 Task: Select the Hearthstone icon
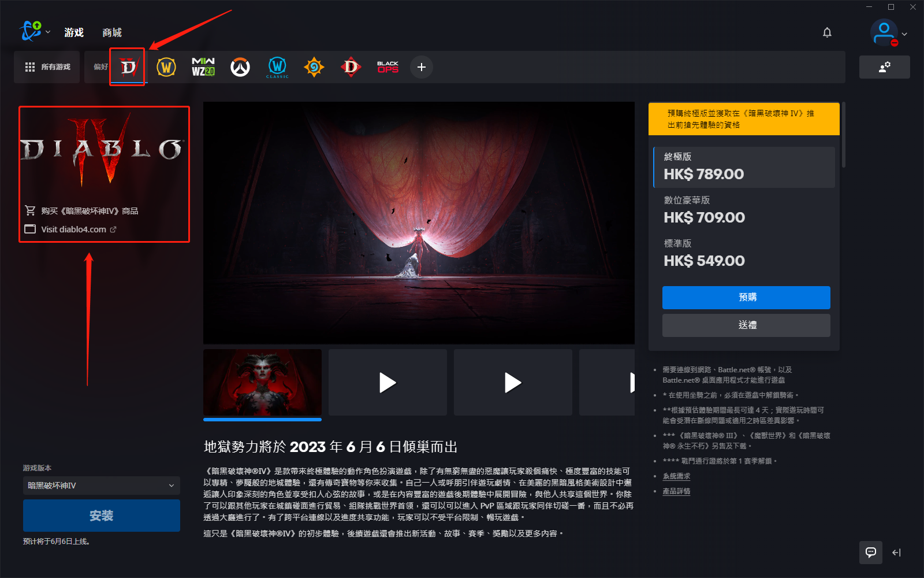tap(314, 67)
